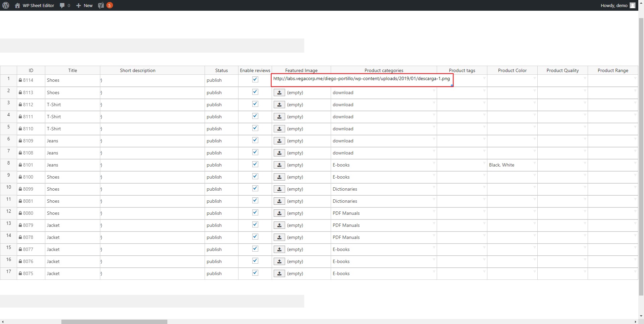Viewport: 644px width, 324px height.
Task: Click the lock icon beside ID 8114
Action: click(20, 80)
